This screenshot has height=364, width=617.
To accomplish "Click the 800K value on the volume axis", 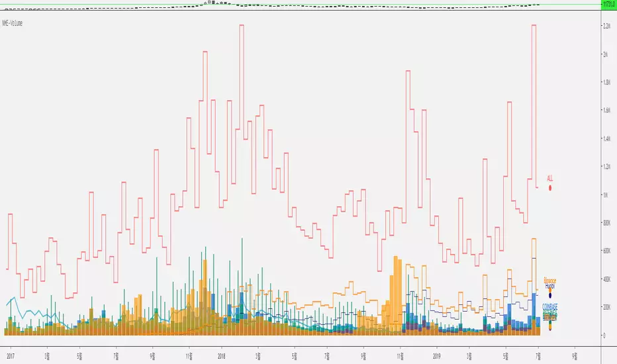I will [x=606, y=223].
